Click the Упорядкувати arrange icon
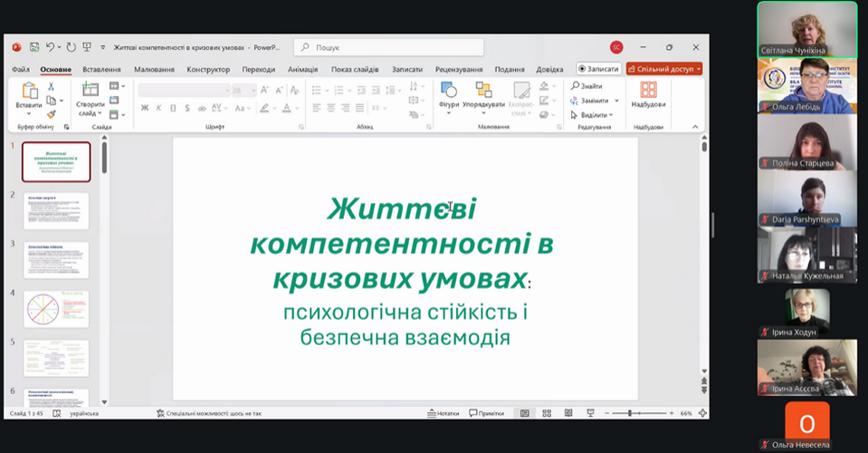Viewport: 868px width, 453px height. tap(483, 92)
